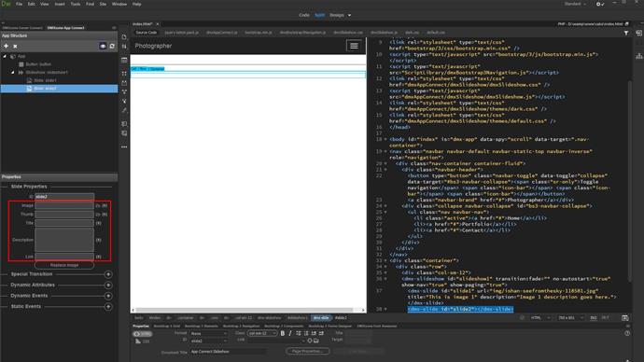Click the Italic formatting icon in Property inspector
The height and width of the screenshot is (362, 644).
point(290,333)
